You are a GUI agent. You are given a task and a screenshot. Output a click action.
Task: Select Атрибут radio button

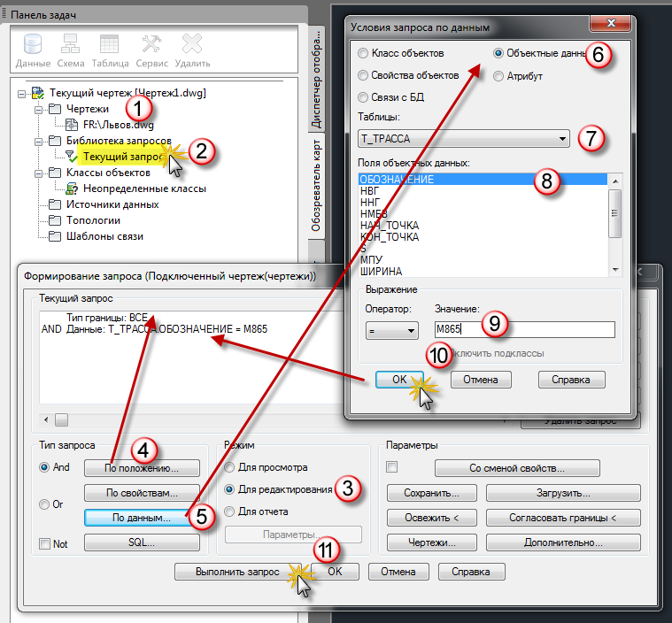coord(498,76)
